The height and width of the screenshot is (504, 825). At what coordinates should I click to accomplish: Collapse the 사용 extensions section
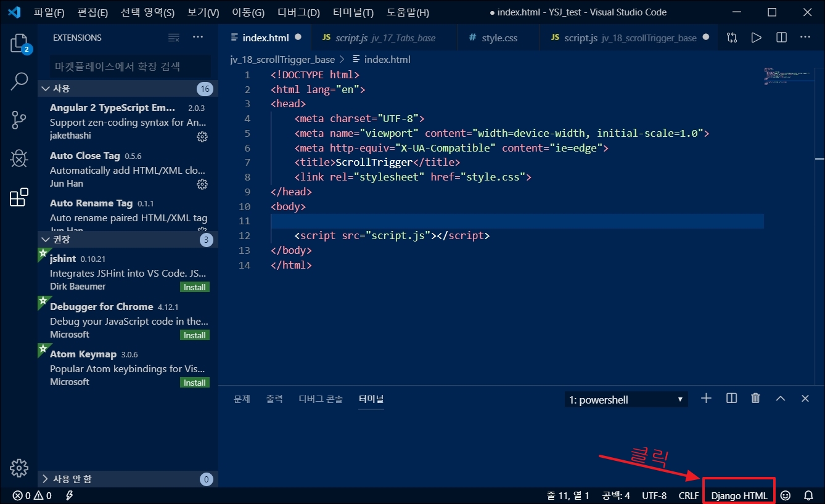point(128,89)
